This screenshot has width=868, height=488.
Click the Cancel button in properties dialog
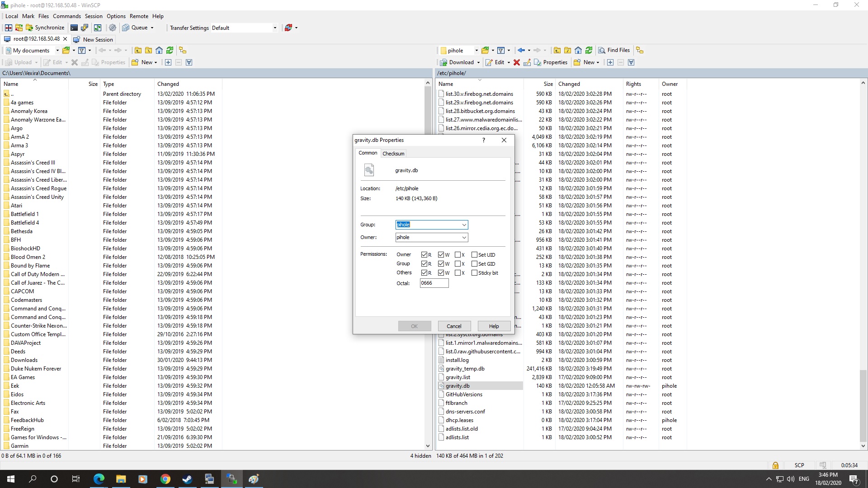pyautogui.click(x=454, y=326)
